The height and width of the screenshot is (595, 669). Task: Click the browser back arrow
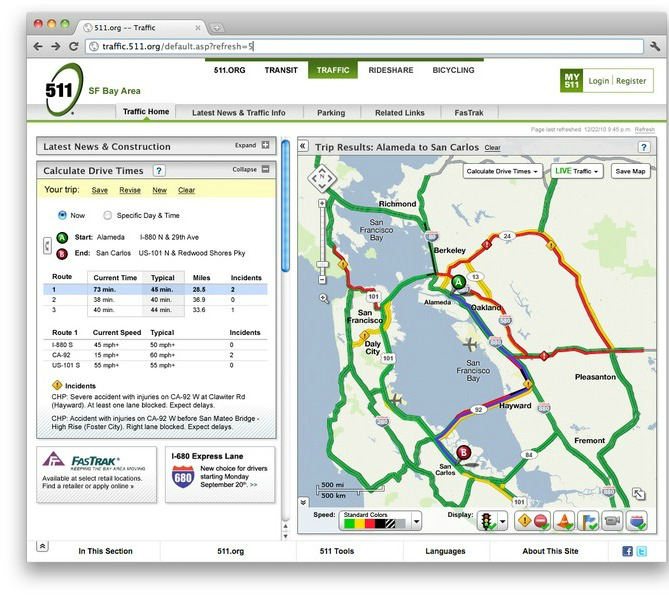click(x=38, y=46)
